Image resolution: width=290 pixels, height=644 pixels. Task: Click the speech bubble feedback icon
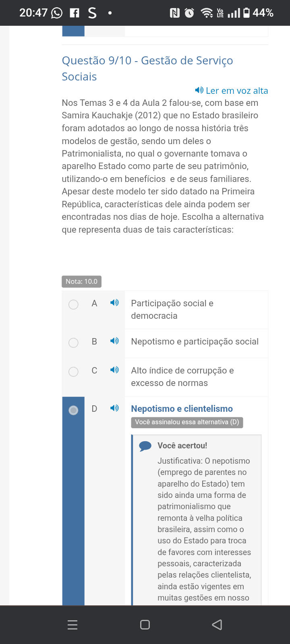coord(145,446)
